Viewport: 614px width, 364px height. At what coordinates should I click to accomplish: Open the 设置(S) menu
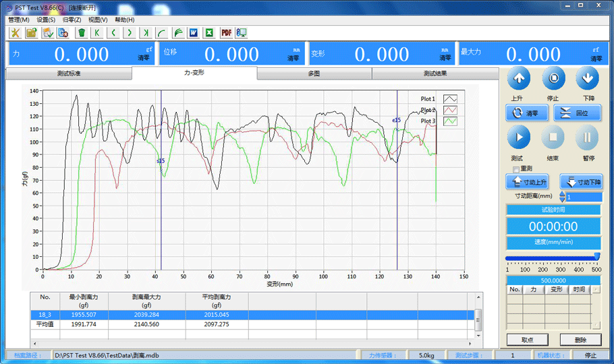[x=46, y=20]
